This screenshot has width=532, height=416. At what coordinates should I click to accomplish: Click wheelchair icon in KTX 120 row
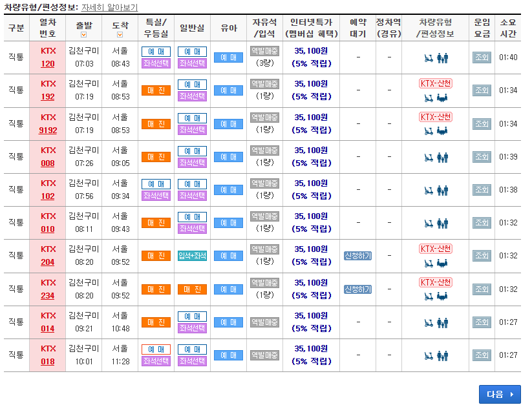(429, 58)
